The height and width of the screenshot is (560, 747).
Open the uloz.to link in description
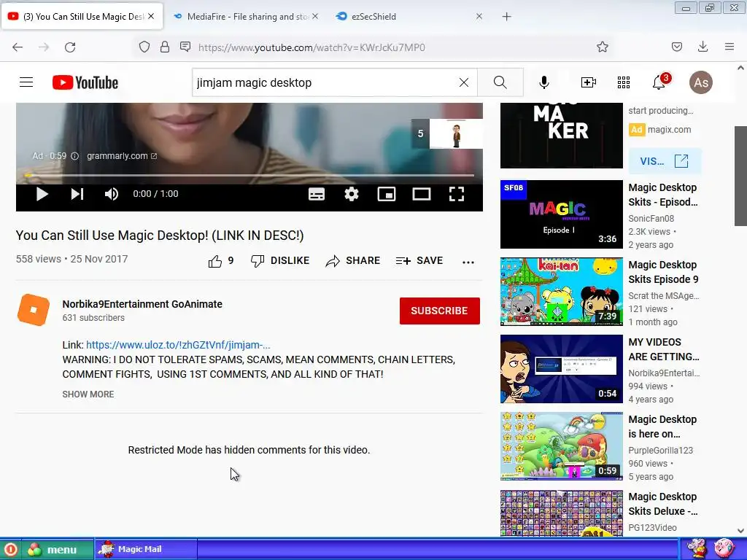[x=178, y=345]
